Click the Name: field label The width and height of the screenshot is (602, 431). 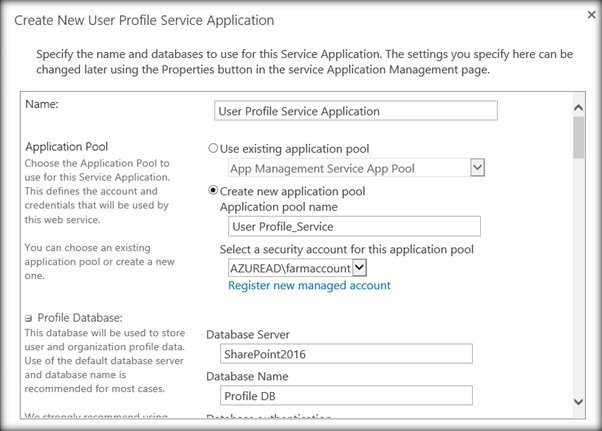(x=42, y=103)
